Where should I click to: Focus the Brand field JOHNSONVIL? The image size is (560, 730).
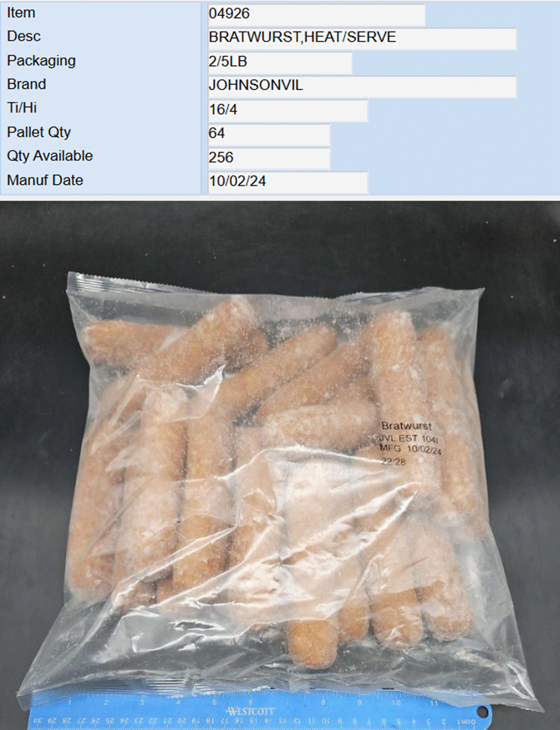[361, 87]
